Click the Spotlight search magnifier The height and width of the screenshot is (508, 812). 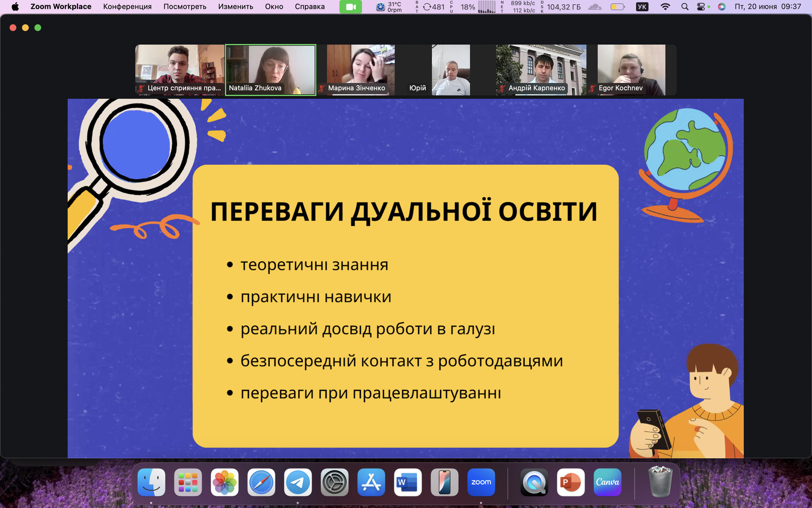(685, 7)
